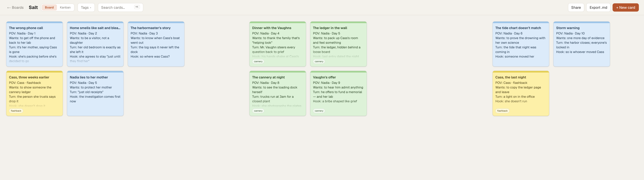The image size is (644, 180).
Task: Click 'Hook: so where was Cass?' text
Action: pyautogui.click(x=150, y=57)
